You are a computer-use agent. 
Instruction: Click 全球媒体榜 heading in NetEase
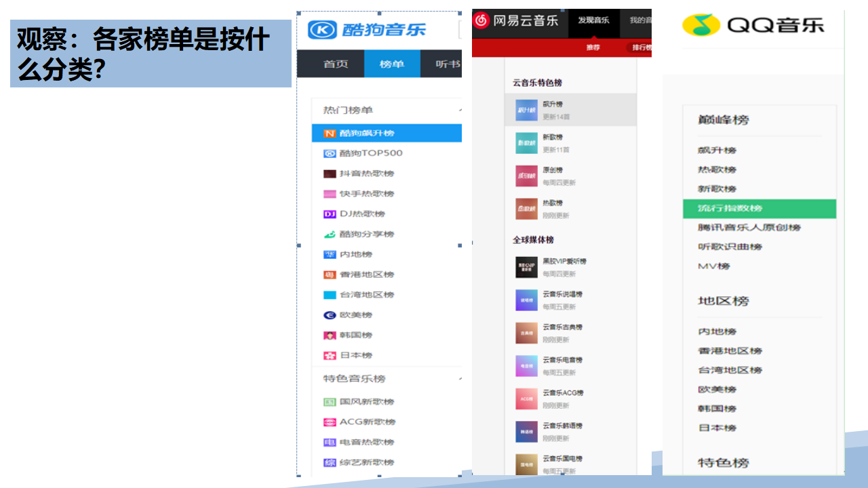point(533,240)
